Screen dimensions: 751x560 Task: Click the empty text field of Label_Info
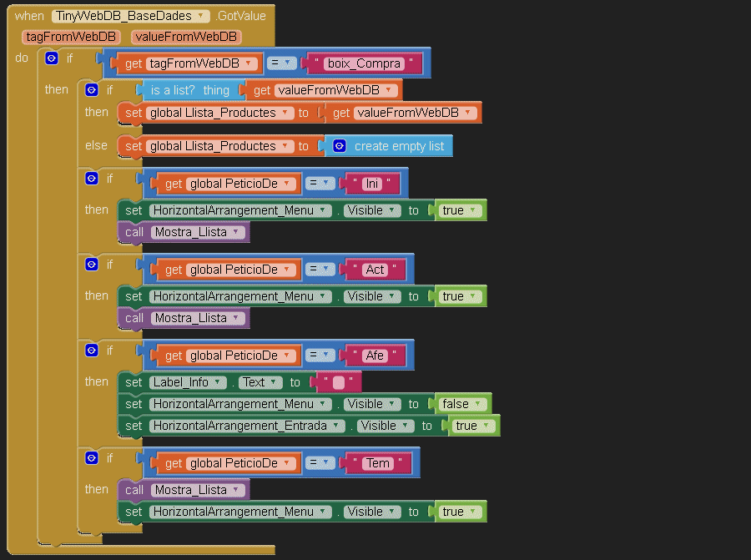pyautogui.click(x=339, y=383)
